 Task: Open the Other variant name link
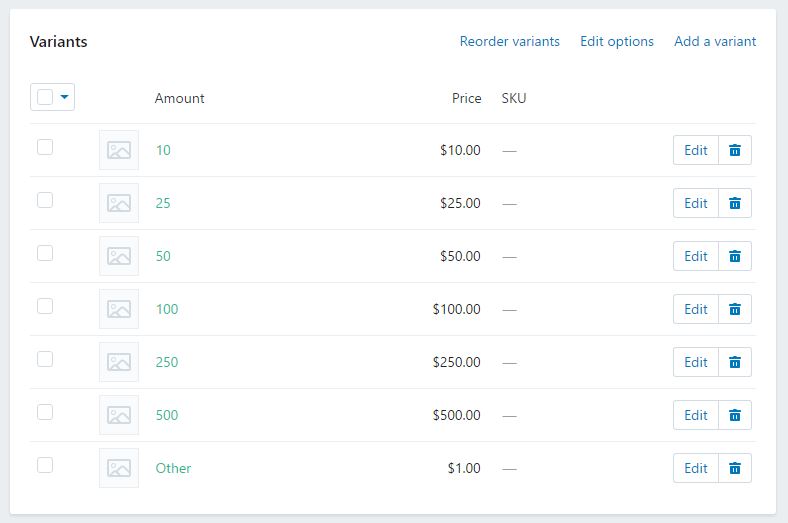(173, 468)
